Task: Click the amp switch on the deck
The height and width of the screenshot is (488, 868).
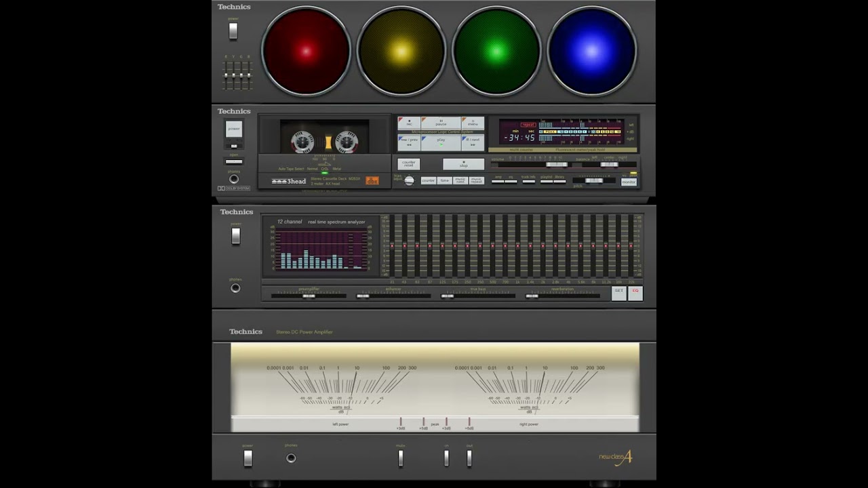Action: click(x=498, y=181)
